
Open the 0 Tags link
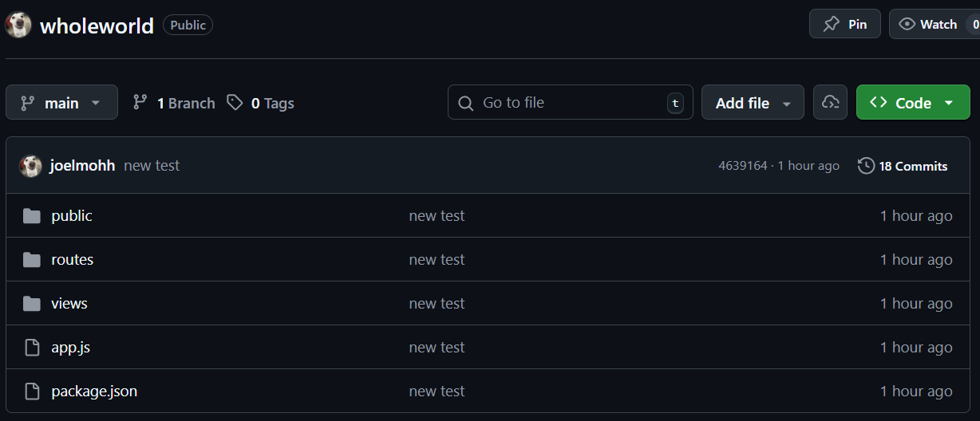(261, 103)
